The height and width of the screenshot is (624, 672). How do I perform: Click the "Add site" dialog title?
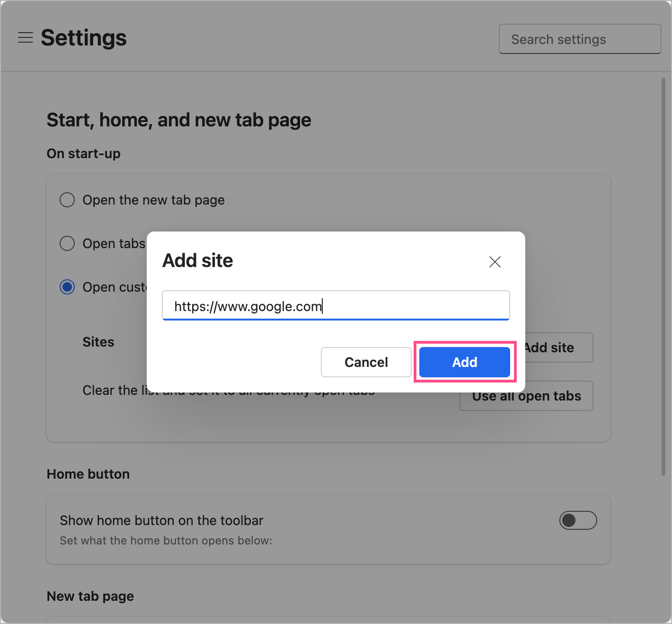[198, 261]
